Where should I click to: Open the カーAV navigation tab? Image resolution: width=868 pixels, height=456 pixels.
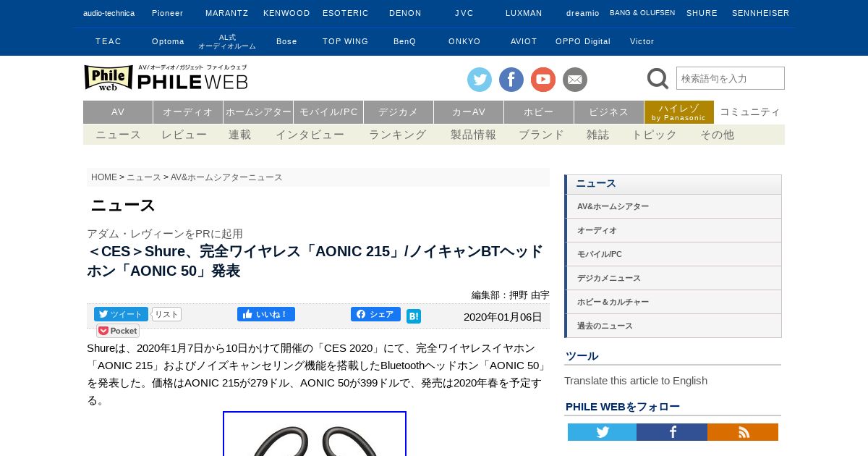pyautogui.click(x=469, y=112)
